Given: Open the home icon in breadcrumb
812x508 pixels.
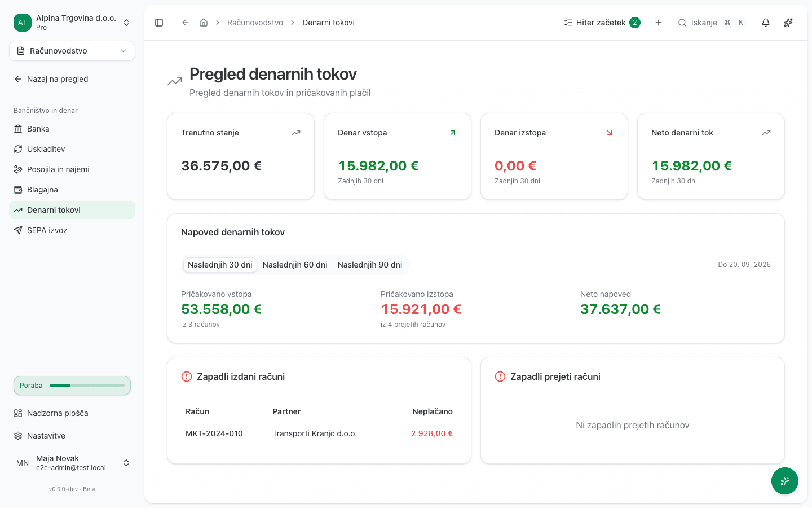Looking at the screenshot, I should [204, 23].
